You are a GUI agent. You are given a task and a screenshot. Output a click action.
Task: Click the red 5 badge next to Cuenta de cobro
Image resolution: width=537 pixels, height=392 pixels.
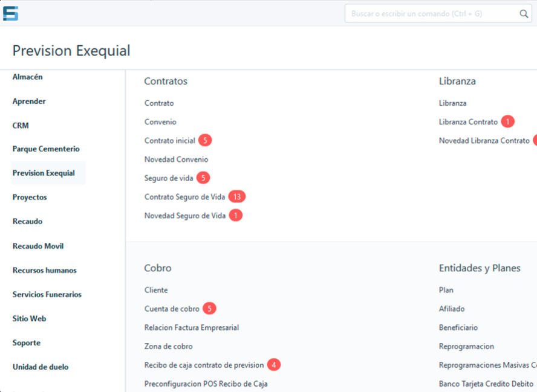(209, 309)
